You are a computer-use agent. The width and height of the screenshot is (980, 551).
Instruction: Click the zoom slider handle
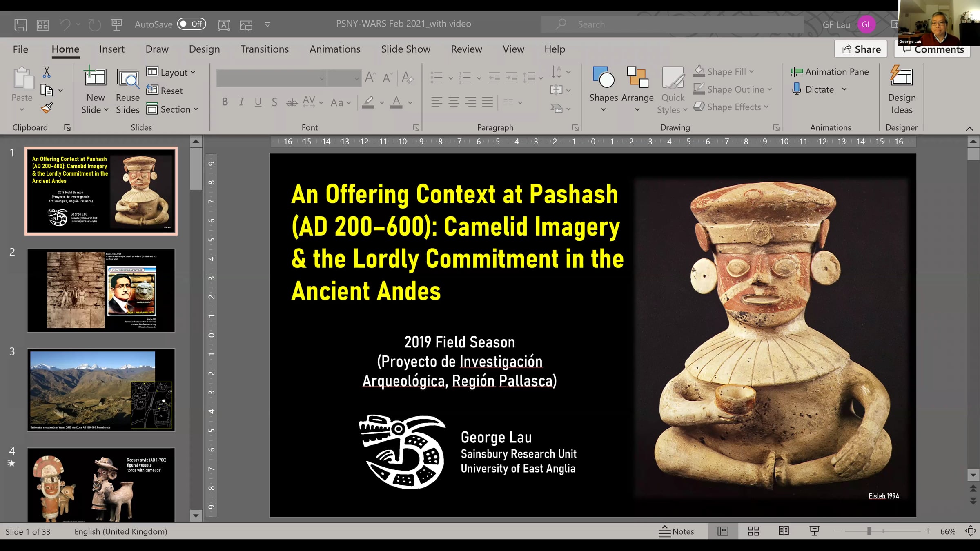point(869,531)
